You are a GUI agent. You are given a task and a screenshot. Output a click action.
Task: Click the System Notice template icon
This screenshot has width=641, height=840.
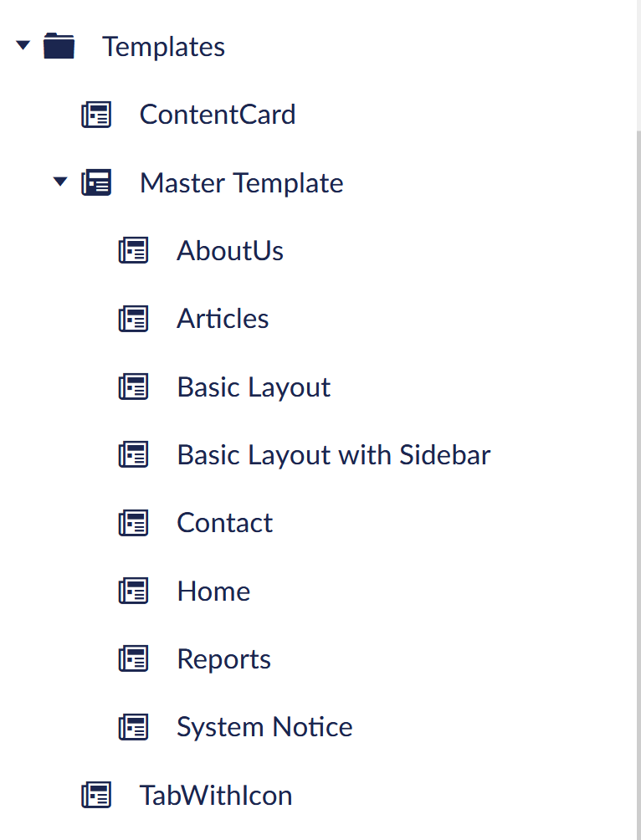(133, 727)
